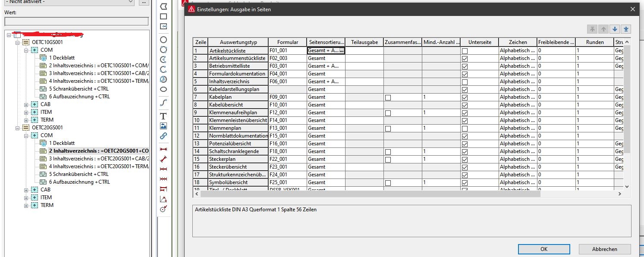The width and height of the screenshot is (644, 257).
Task: Move selected row to top with first arrow
Action: pos(592,29)
